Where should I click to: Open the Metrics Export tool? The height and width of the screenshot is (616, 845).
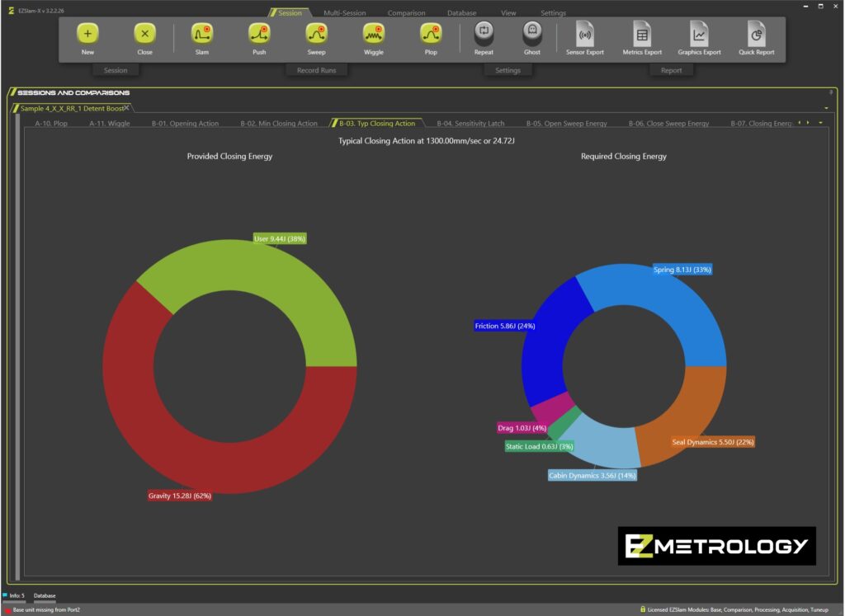tap(641, 35)
